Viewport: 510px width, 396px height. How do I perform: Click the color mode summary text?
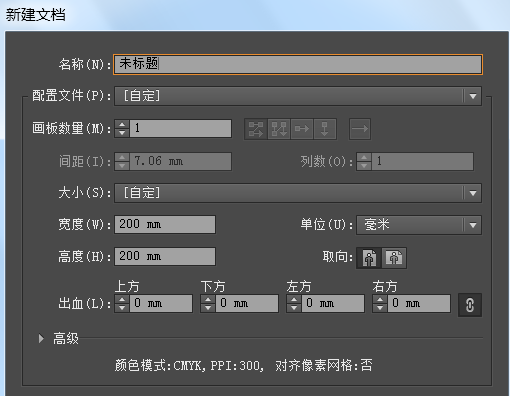[x=244, y=366]
